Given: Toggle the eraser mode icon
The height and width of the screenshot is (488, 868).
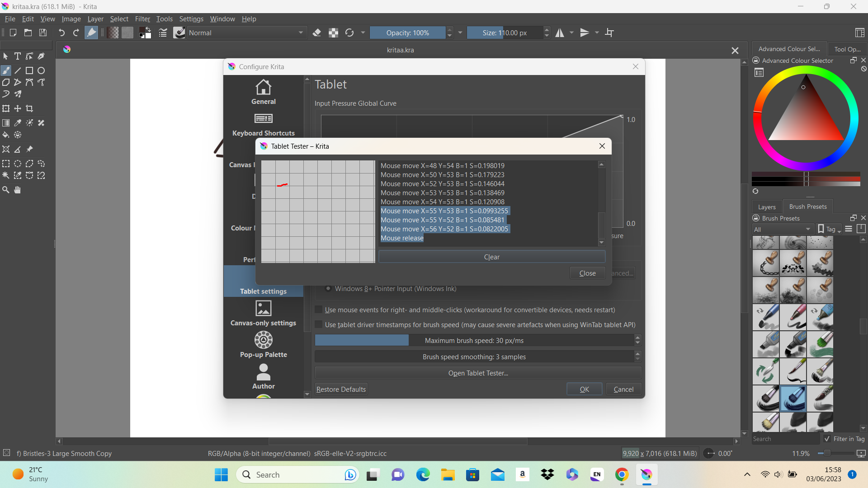Looking at the screenshot, I should (317, 33).
